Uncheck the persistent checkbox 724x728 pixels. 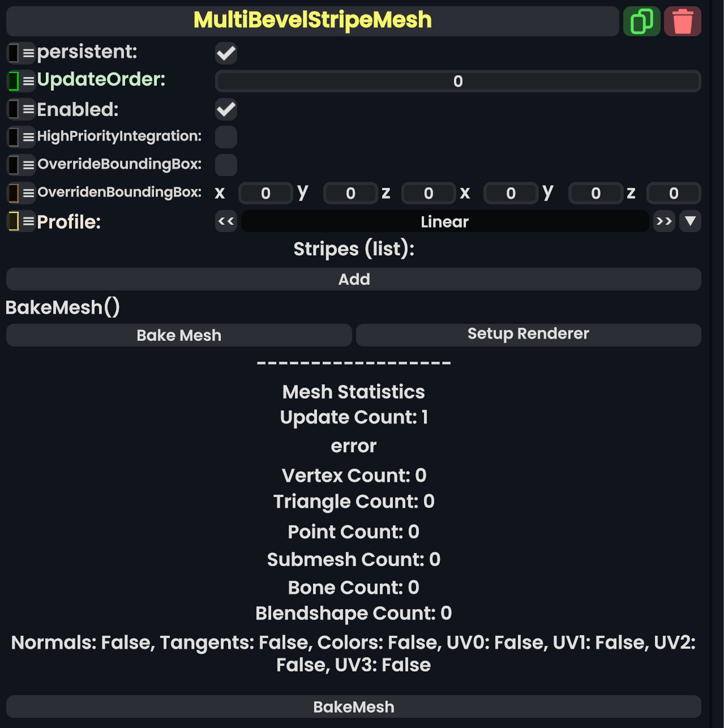click(226, 53)
